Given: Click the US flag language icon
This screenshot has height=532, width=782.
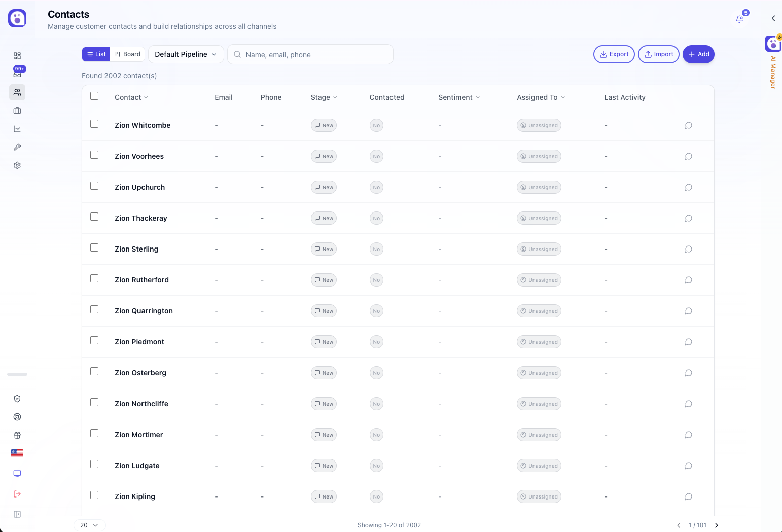Looking at the screenshot, I should pos(17,453).
